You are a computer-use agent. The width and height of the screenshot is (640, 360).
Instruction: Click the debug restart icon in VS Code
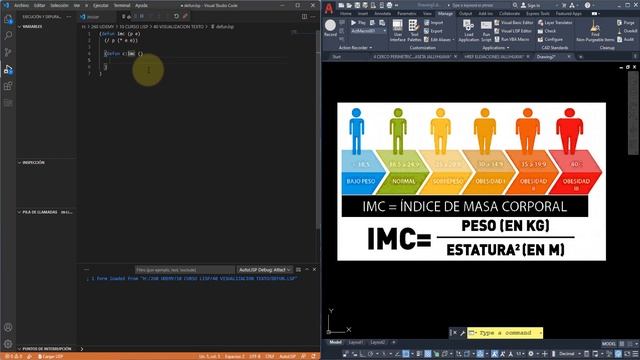pyautogui.click(x=176, y=16)
